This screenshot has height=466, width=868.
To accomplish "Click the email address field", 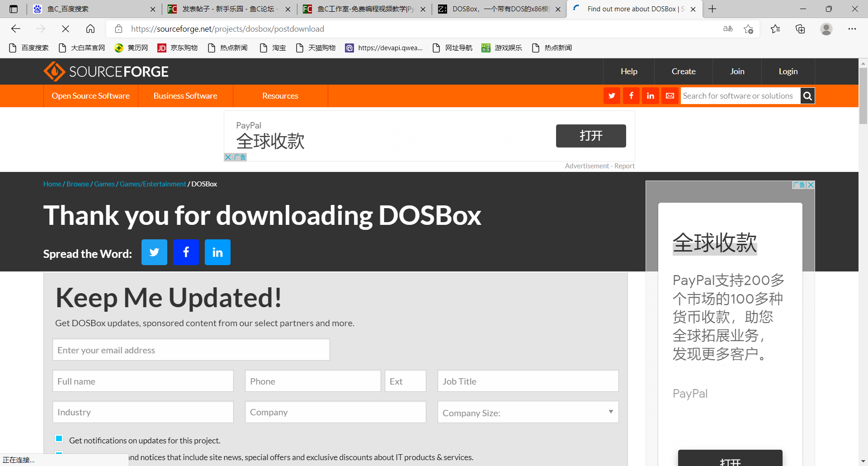I will [x=191, y=350].
